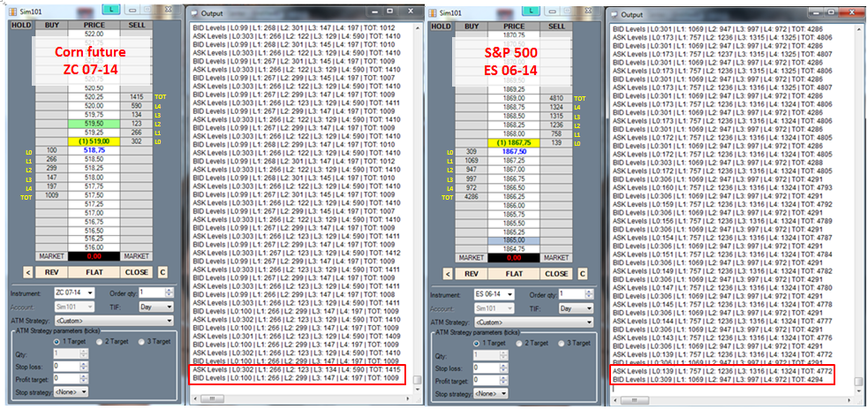
Task: Click CLOSE button in the S&P ES DOM
Action: coord(556,274)
